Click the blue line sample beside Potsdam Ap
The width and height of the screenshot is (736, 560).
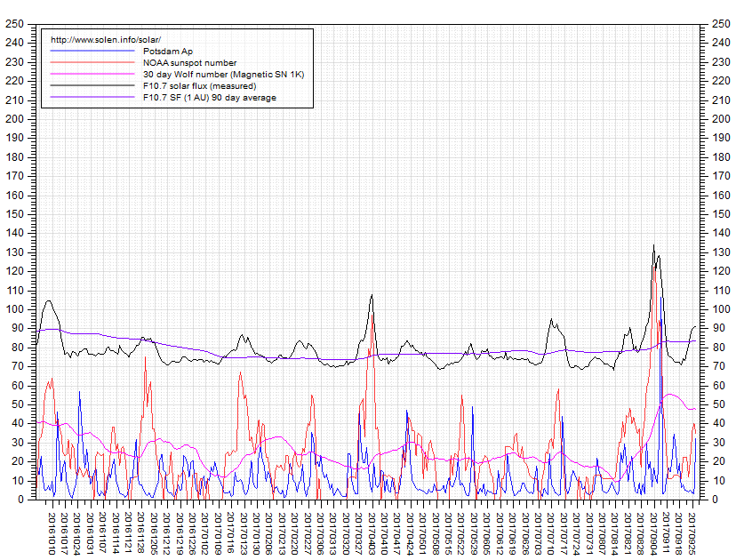click(90, 52)
